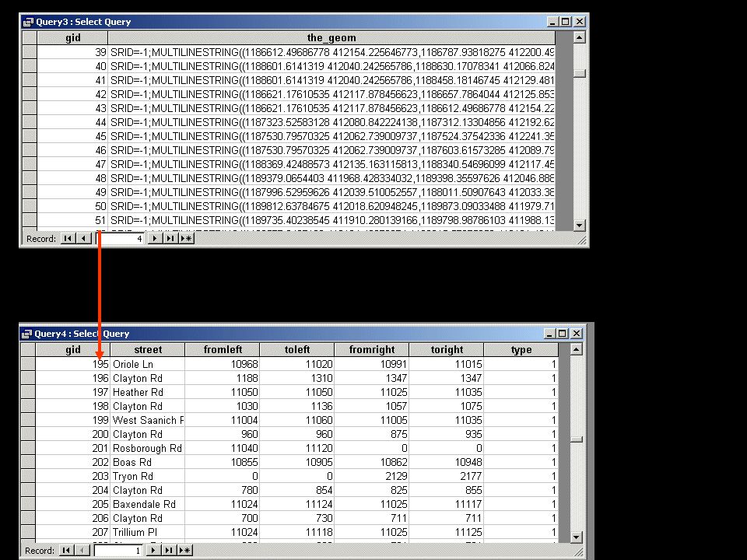The height and width of the screenshot is (560, 747).
Task: Maximize the Query3 window
Action: 566,22
